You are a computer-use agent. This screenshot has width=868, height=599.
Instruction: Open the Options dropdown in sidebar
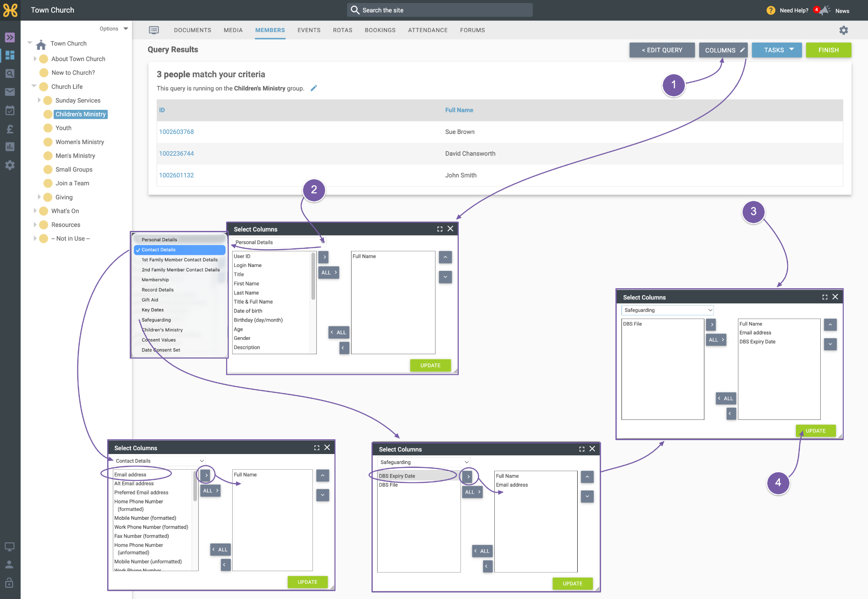[114, 29]
